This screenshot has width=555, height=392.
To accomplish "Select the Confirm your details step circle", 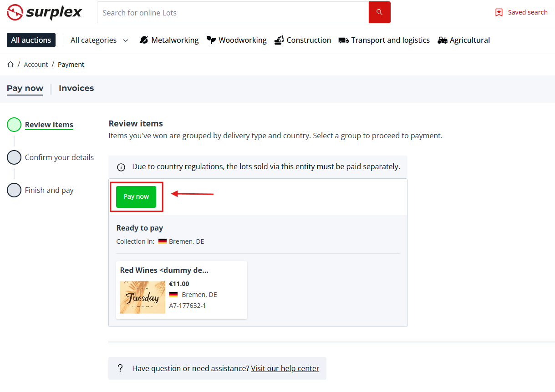I will [x=14, y=157].
